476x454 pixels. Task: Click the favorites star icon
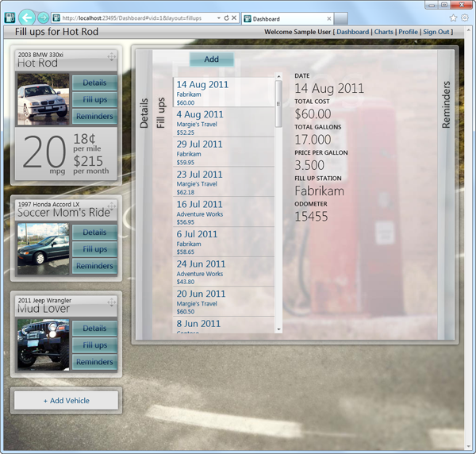click(453, 18)
